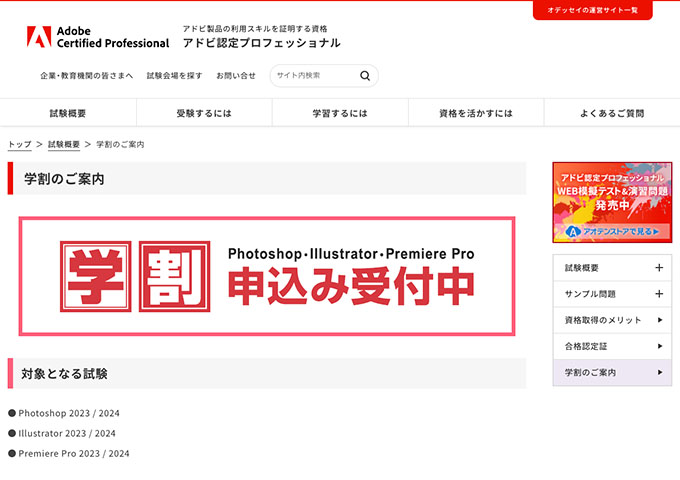
Task: Click the 対象となる試験 heading
Action: tap(65, 373)
